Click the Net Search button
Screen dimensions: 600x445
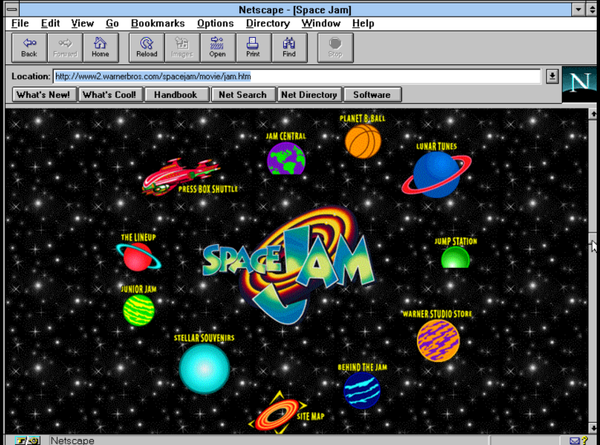[x=243, y=95]
